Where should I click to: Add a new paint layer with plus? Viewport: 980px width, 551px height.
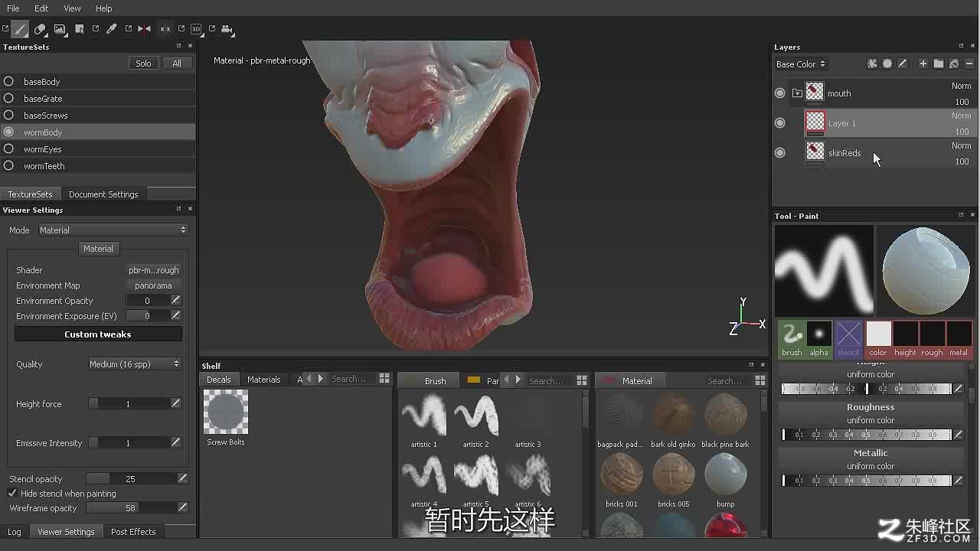point(923,64)
